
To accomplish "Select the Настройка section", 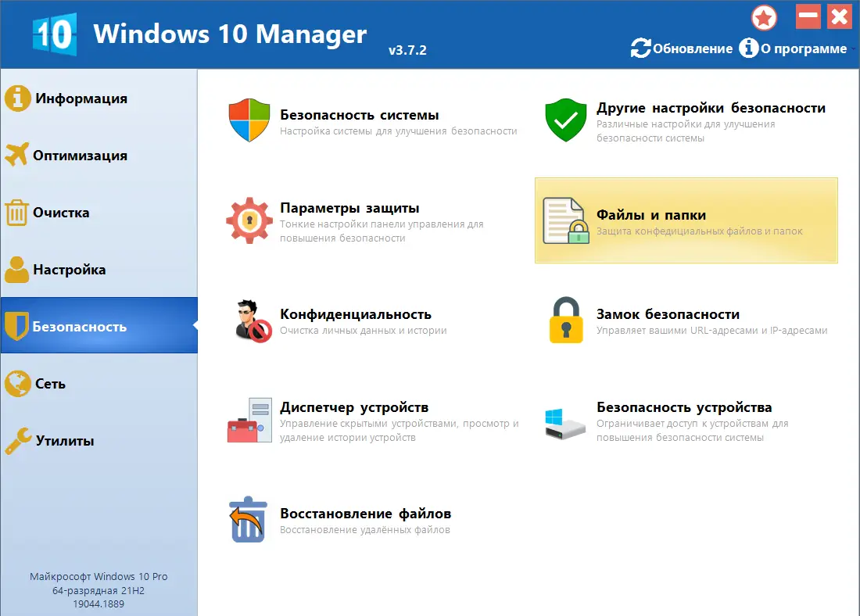I will click(x=99, y=270).
